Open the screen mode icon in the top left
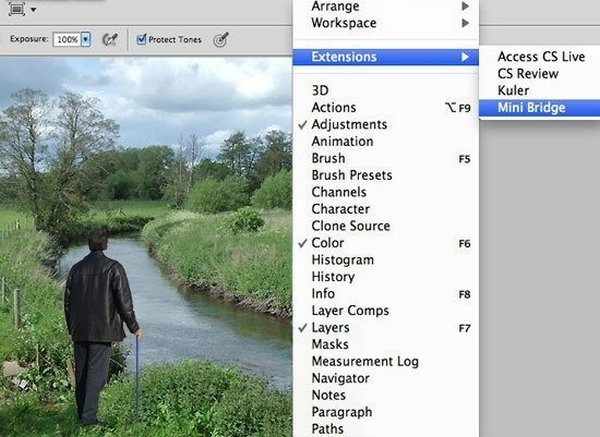This screenshot has width=600, height=437. click(x=17, y=8)
